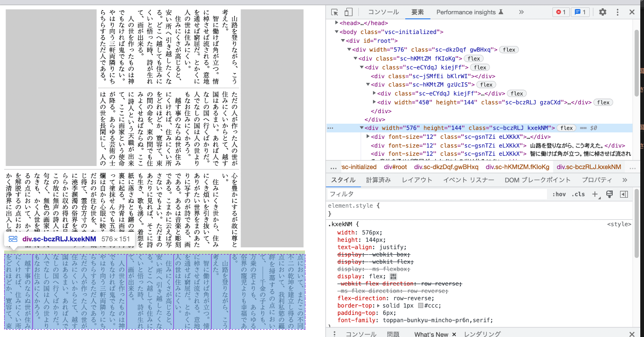644x337 pixels.
Task: Open DevTools settings gear
Action: click(603, 12)
